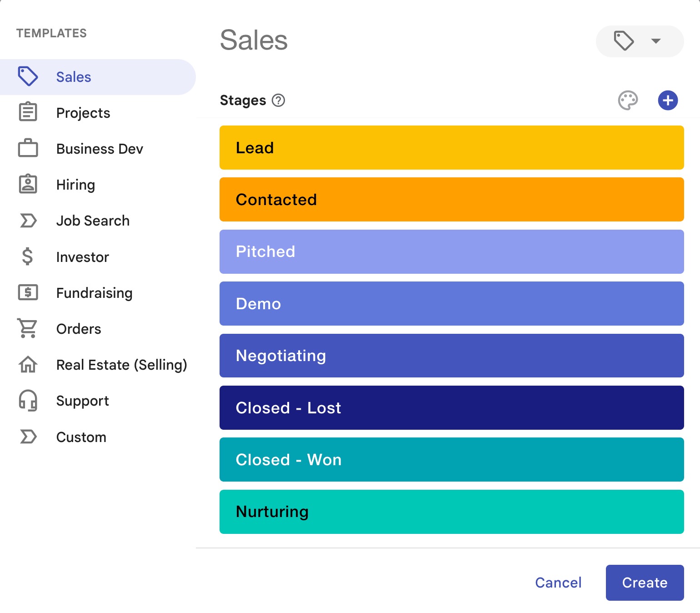Viewport: 700px width, 613px height.
Task: Select the Nurturing stage
Action: pyautogui.click(x=451, y=511)
